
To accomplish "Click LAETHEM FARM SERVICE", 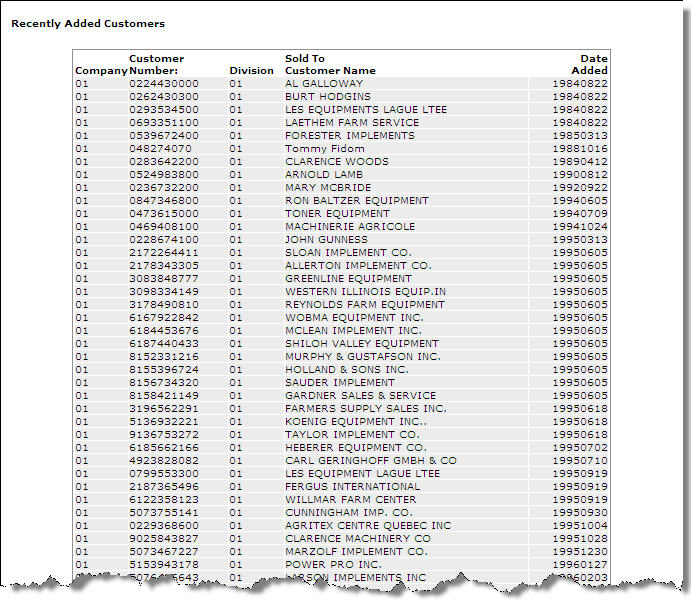I will coord(352,123).
